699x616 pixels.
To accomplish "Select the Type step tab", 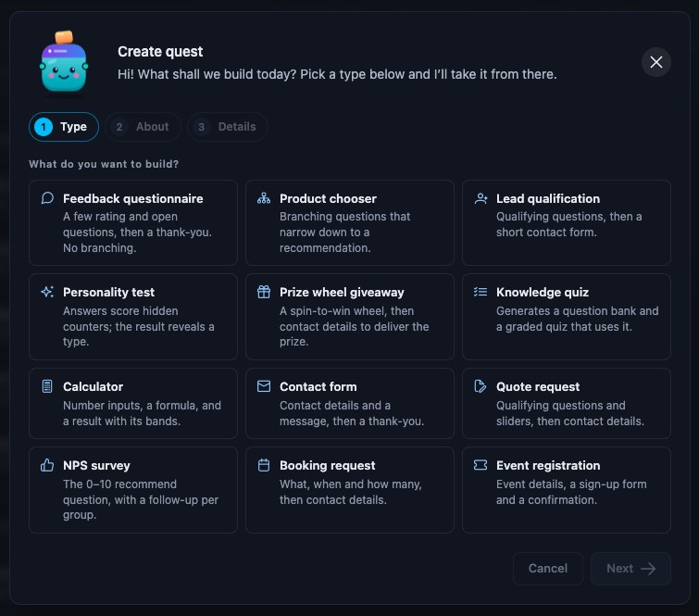I will point(64,127).
